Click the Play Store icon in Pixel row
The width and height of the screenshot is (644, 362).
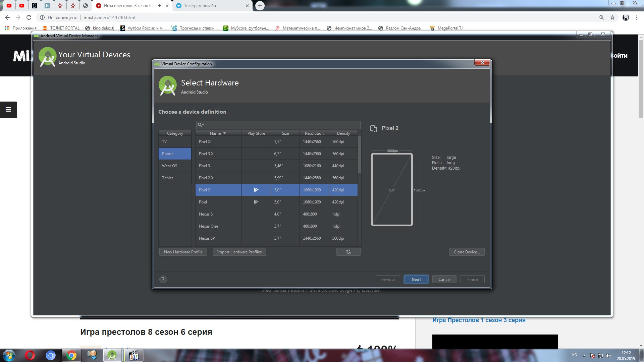(256, 202)
